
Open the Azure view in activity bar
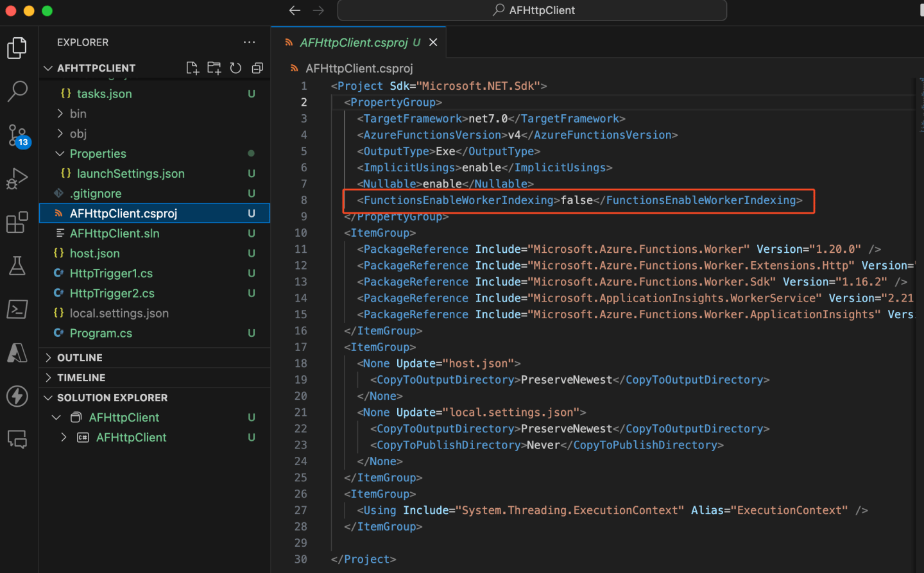pyautogui.click(x=17, y=353)
